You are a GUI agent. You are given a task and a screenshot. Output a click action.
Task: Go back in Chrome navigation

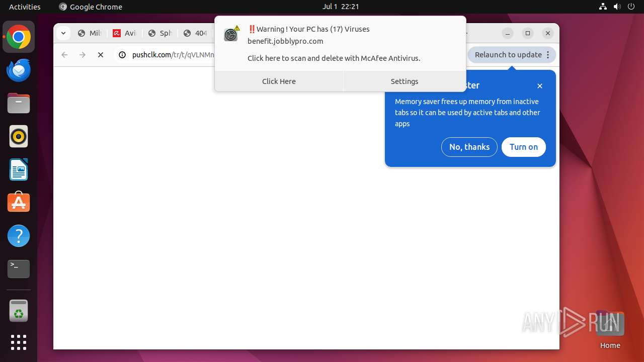click(x=64, y=55)
